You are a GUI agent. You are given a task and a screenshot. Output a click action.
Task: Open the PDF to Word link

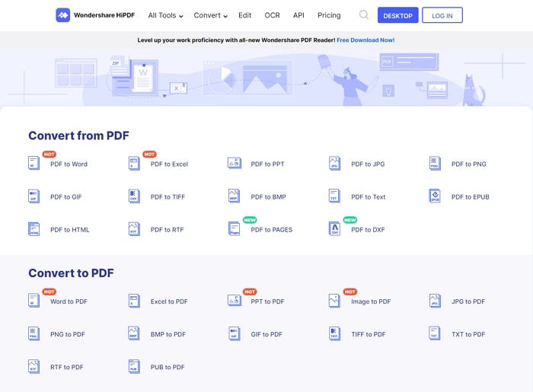point(69,164)
